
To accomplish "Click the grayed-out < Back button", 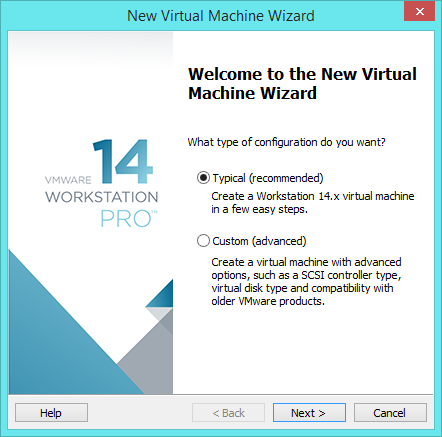I will pyautogui.click(x=228, y=413).
